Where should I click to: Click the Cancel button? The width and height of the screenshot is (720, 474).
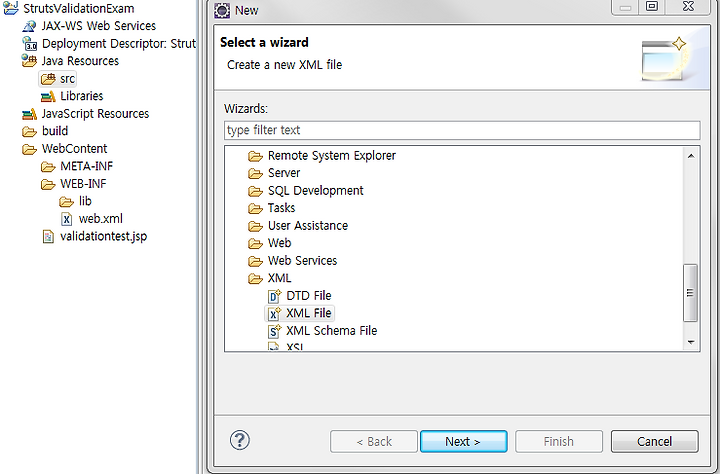coord(654,441)
